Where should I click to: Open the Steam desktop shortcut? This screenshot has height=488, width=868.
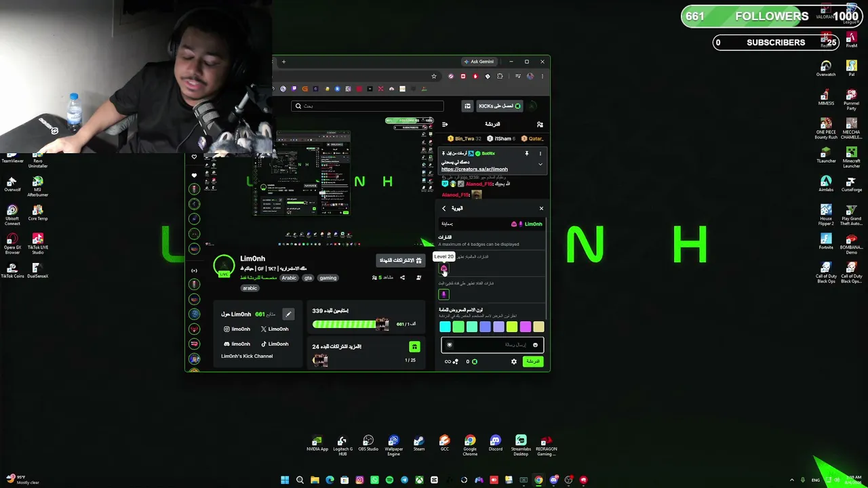point(419,444)
